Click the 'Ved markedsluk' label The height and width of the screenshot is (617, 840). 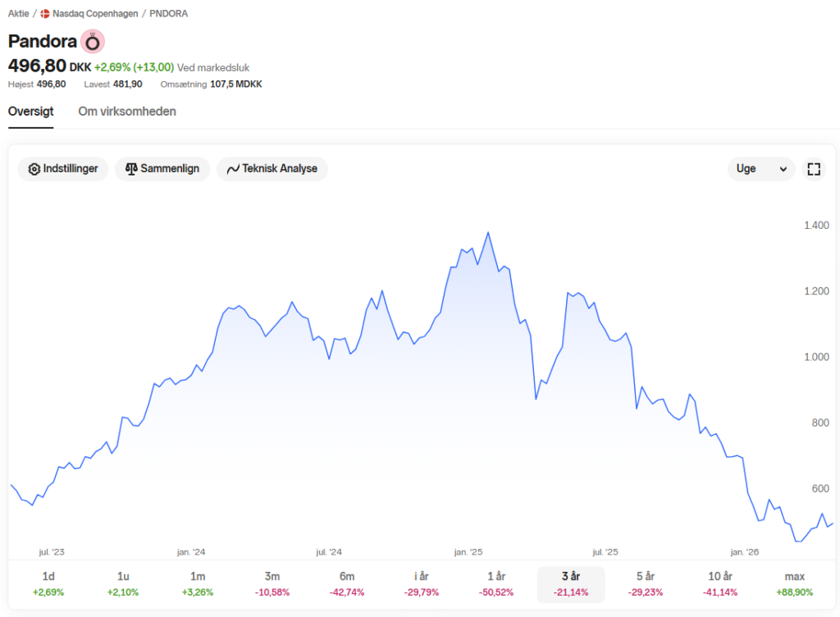click(x=213, y=67)
